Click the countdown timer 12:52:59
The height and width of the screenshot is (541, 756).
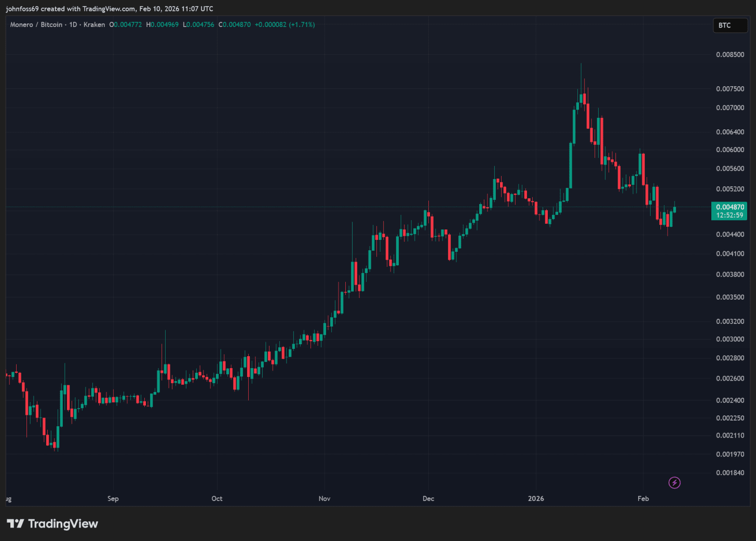coord(730,215)
